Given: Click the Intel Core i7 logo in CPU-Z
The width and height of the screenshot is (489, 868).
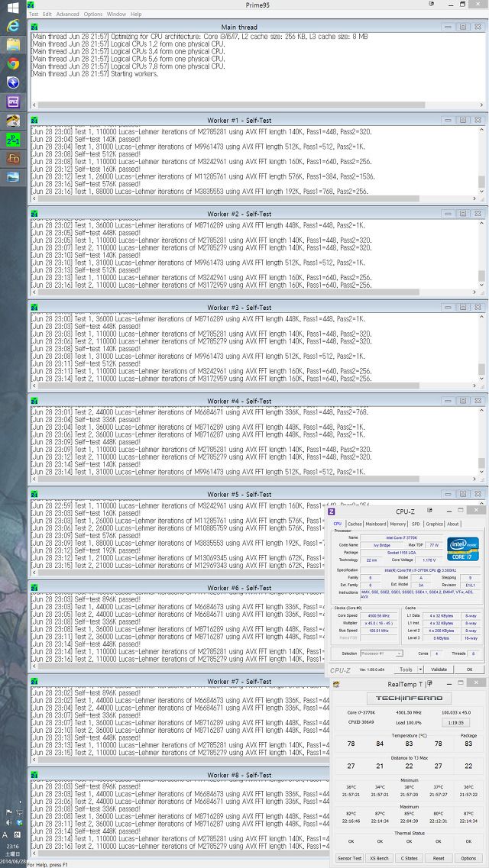Looking at the screenshot, I should (x=464, y=549).
